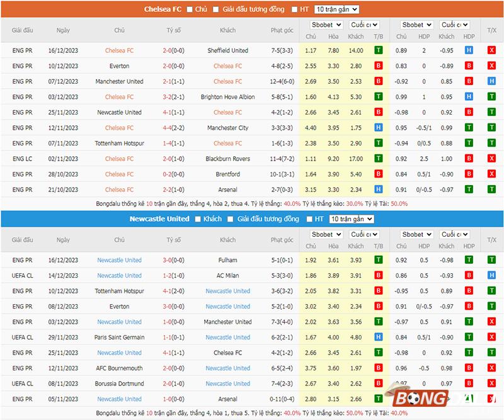Click blue H T/B badge in Paris Saint Germain row
This screenshot has width=504, height=420.
click(x=378, y=338)
